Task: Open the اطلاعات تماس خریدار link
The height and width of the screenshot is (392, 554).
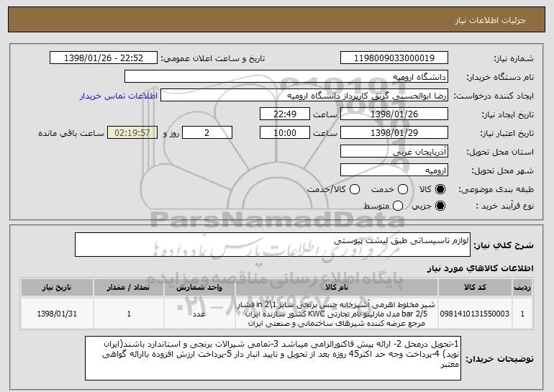Action: (119, 96)
